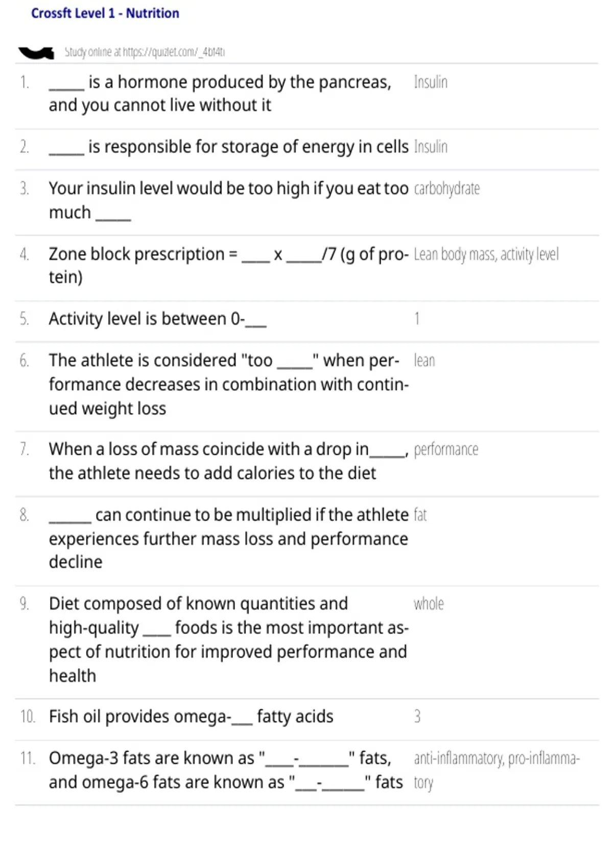
Task: Click the 'whole' answer for question 9
Action: [x=429, y=604]
